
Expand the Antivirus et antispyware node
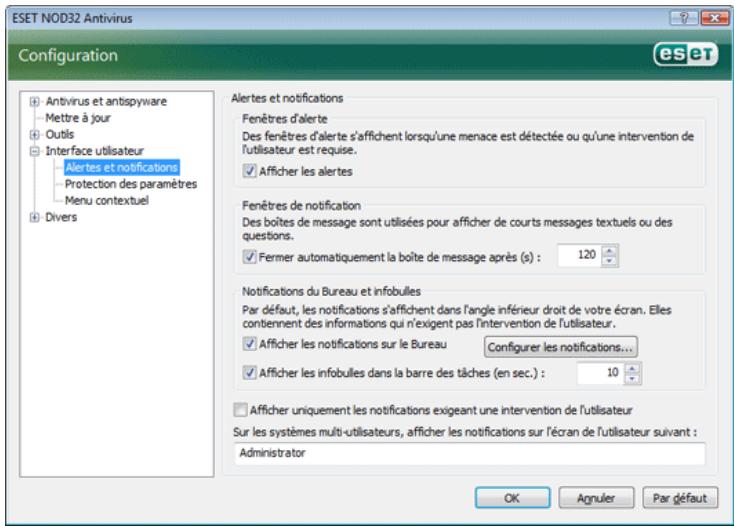34,102
